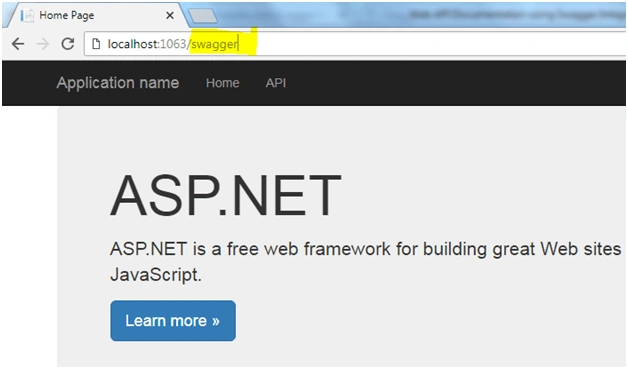Reload the page with the refresh icon
This screenshot has height=369, width=628.
[x=68, y=44]
